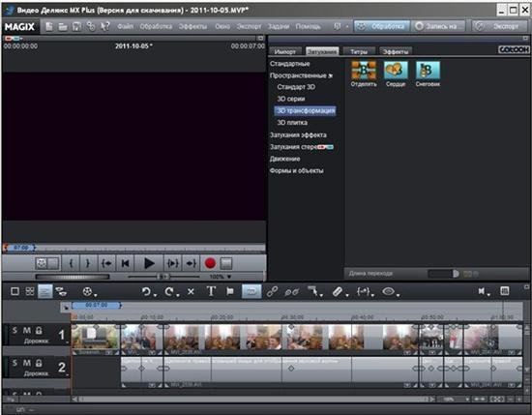Click the context help arrow icon
This screenshot has height=415, width=532.
point(105,26)
